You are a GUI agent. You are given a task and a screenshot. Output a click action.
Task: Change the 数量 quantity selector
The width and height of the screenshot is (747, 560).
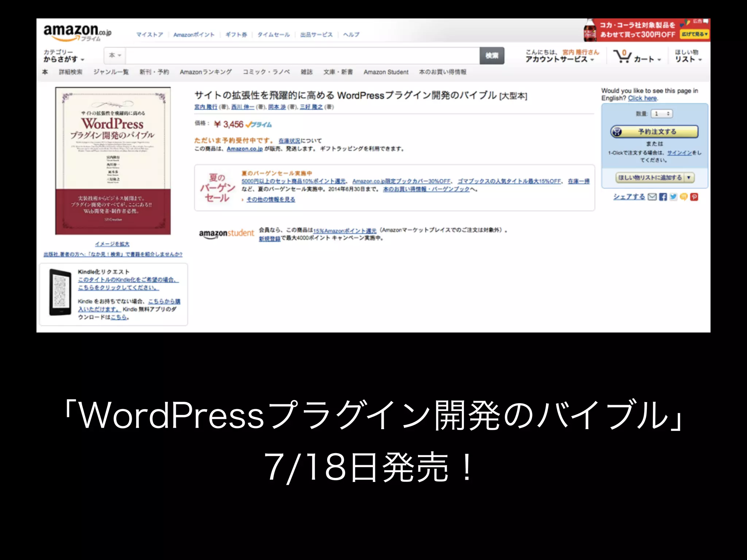coord(662,114)
